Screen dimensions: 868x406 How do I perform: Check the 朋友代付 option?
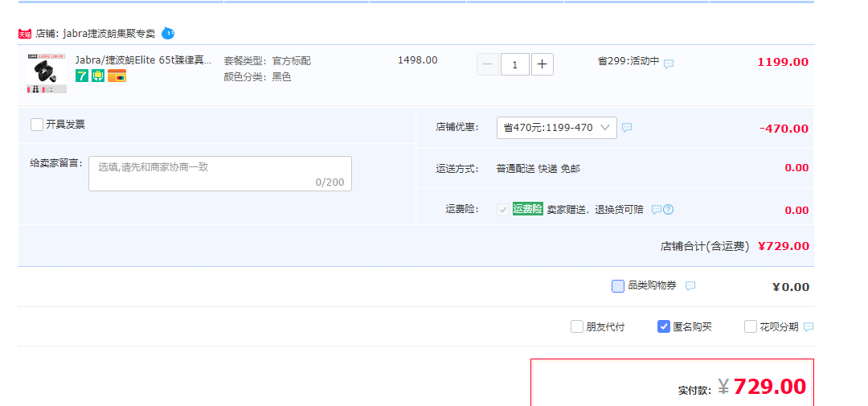coord(577,326)
